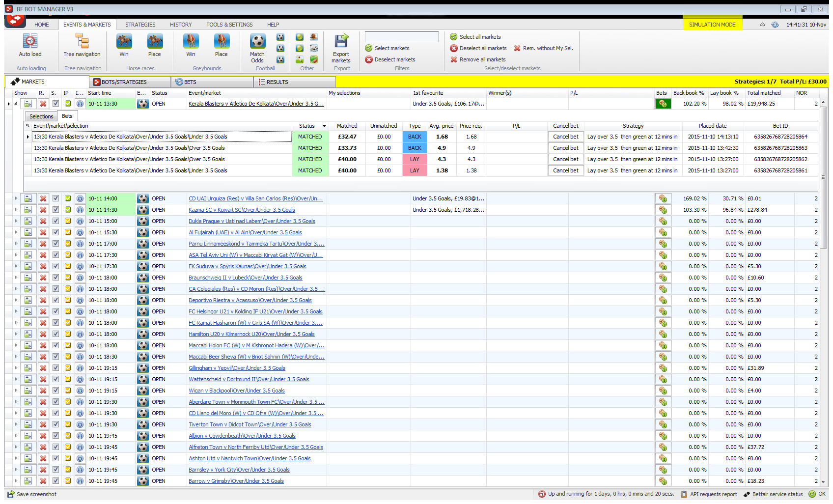The image size is (833, 504).
Task: Open the HELP ribbon tab
Action: click(x=273, y=25)
